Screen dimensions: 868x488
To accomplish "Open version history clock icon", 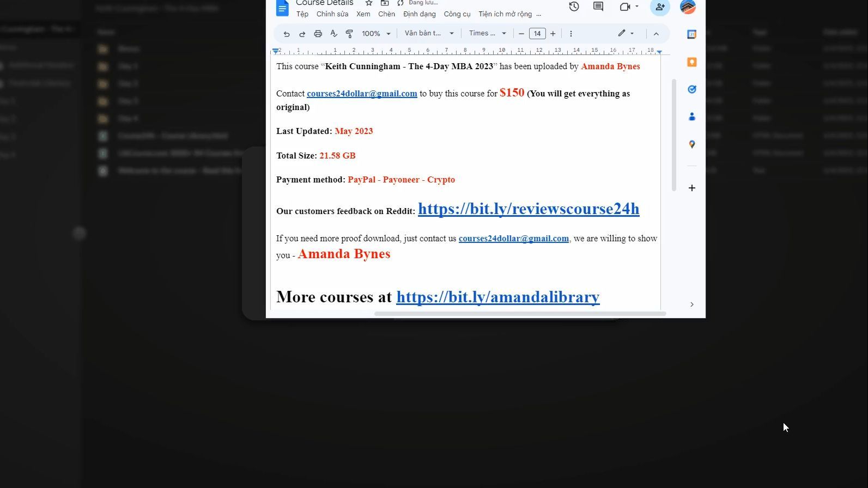I will coord(574,7).
